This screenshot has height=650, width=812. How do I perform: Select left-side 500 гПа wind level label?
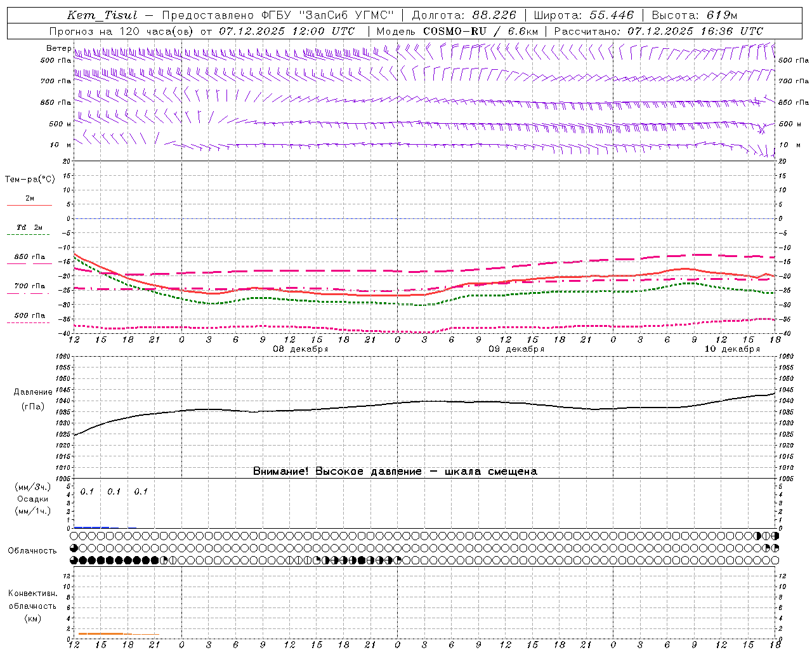56,60
